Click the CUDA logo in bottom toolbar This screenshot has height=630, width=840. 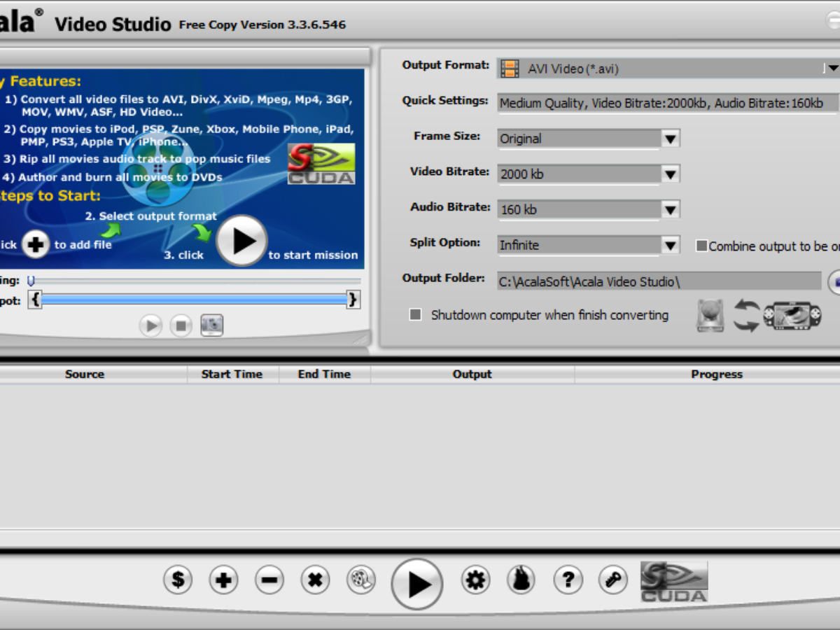tap(674, 582)
